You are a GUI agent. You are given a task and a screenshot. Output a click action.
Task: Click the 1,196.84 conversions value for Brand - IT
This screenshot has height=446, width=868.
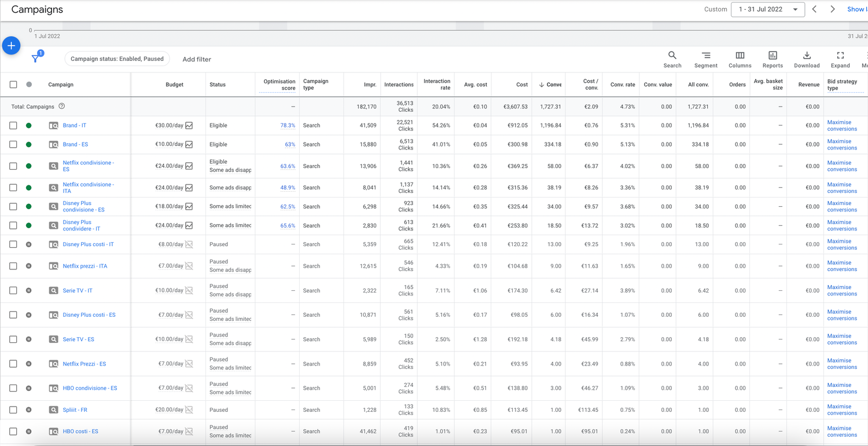tap(550, 126)
